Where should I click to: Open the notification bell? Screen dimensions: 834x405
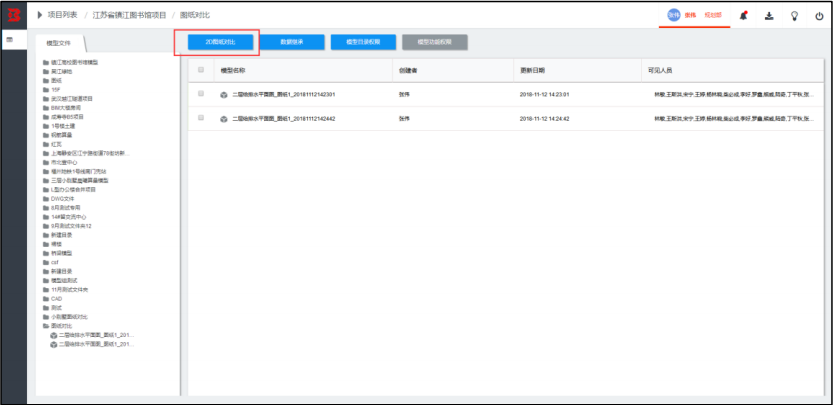(x=743, y=16)
